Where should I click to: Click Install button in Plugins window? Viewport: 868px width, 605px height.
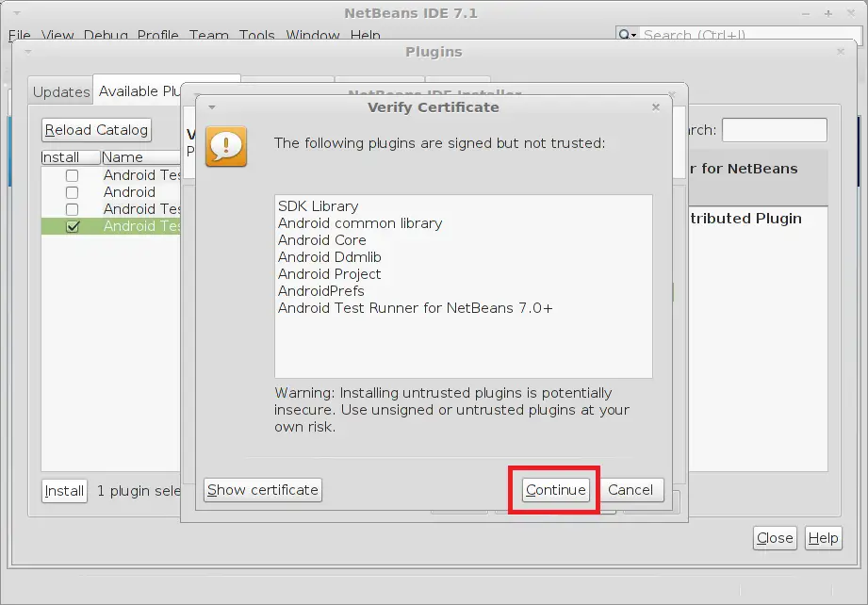tap(64, 491)
